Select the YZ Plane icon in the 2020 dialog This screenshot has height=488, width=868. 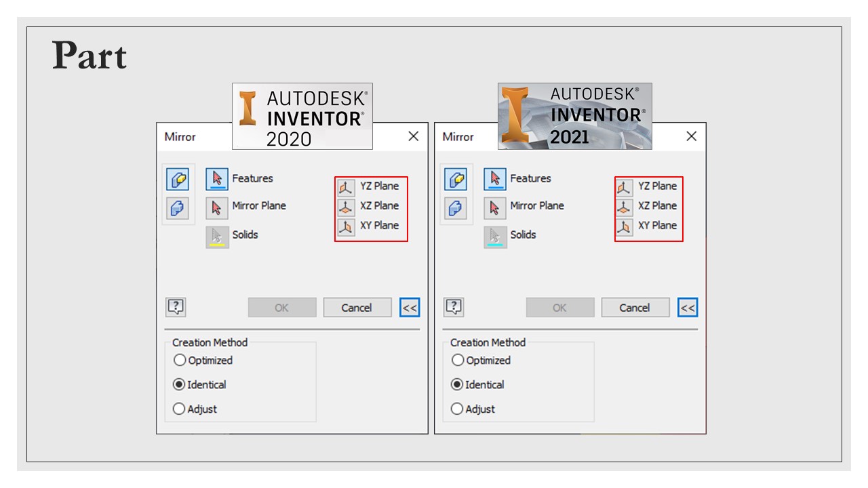[x=345, y=186]
